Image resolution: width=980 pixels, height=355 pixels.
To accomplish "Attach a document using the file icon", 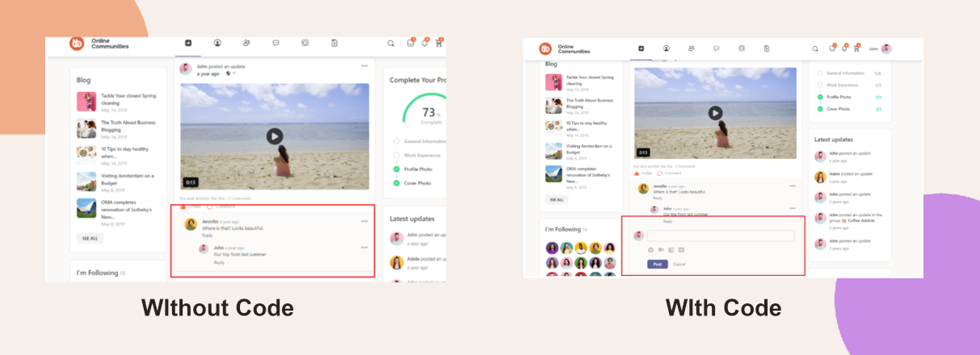I will [671, 249].
